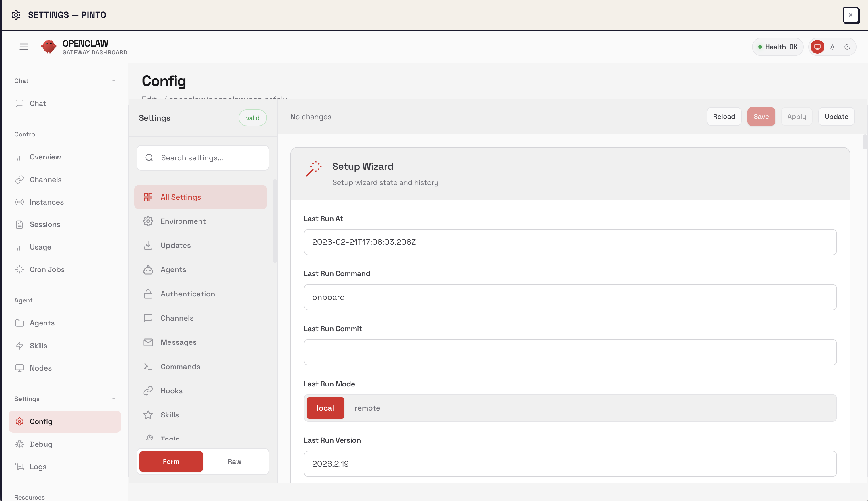The image size is (868, 501).
Task: Open Cron Jobs in sidebar
Action: tap(47, 269)
